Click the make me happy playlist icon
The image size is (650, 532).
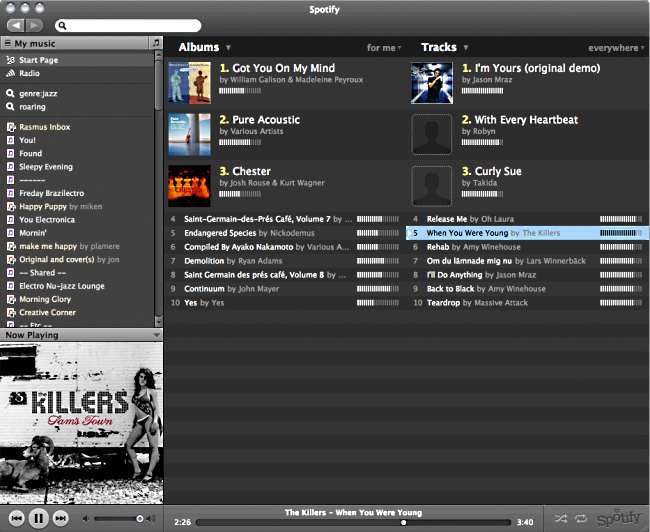point(11,246)
